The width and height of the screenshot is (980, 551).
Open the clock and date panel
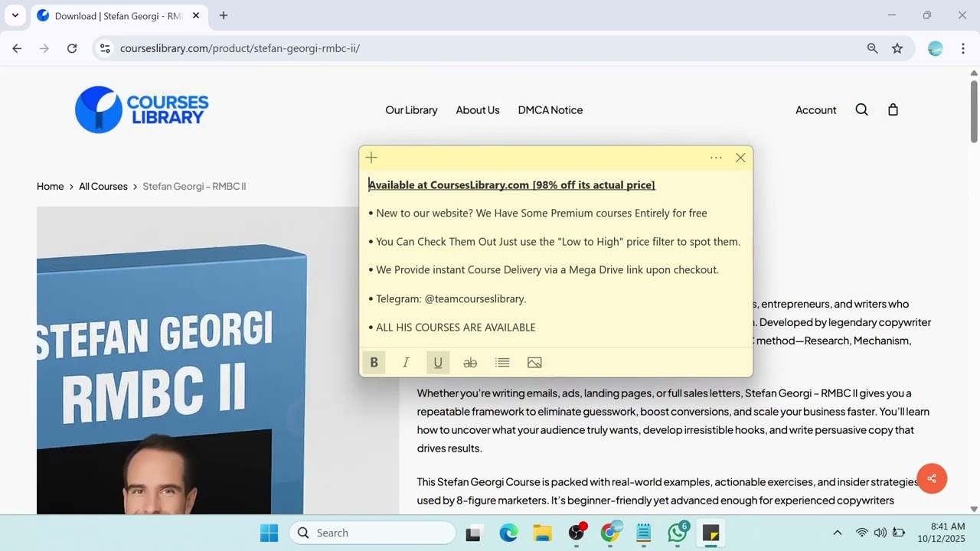[942, 533]
